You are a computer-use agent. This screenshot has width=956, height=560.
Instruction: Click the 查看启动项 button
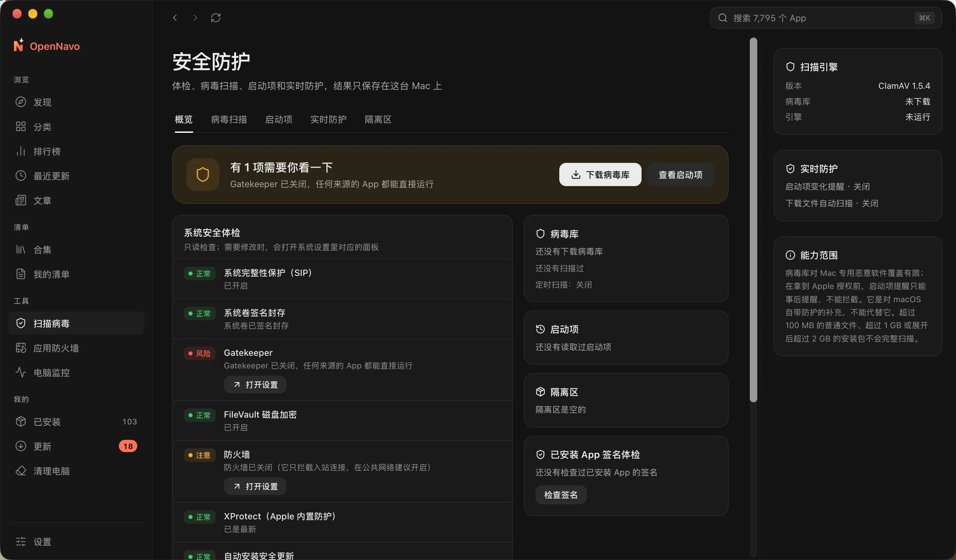pyautogui.click(x=680, y=174)
